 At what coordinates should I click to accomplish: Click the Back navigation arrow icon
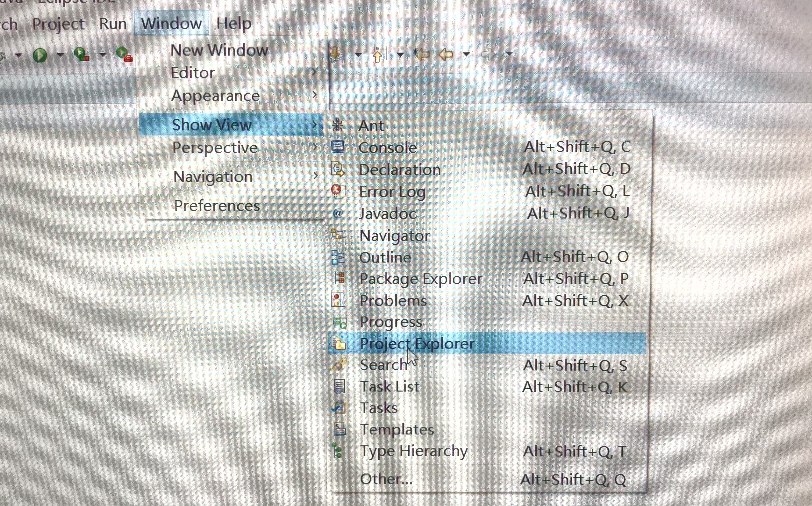(446, 54)
